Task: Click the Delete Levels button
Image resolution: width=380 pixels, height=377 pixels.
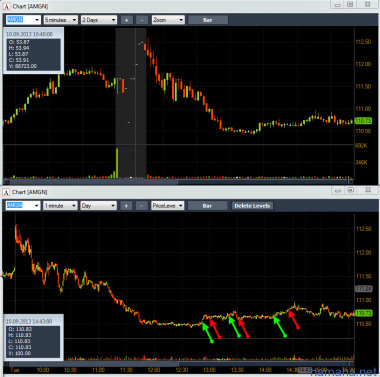Action: tap(252, 206)
